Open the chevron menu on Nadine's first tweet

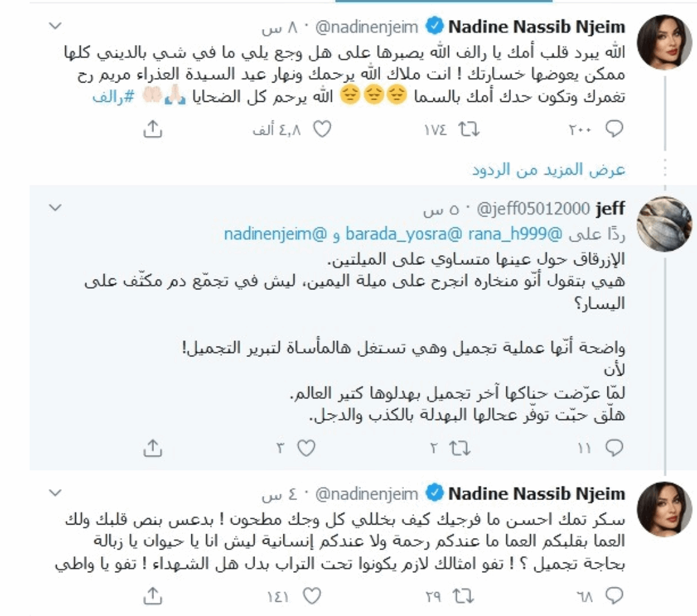(55, 26)
